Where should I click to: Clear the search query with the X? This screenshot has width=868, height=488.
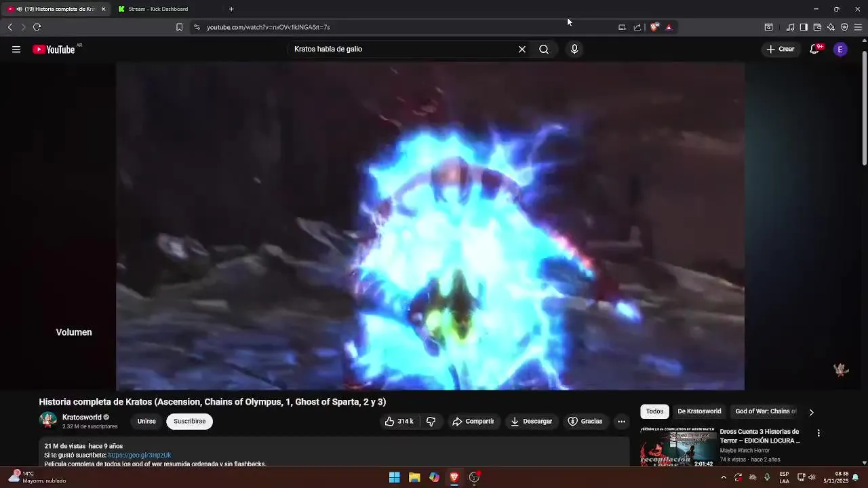click(522, 49)
